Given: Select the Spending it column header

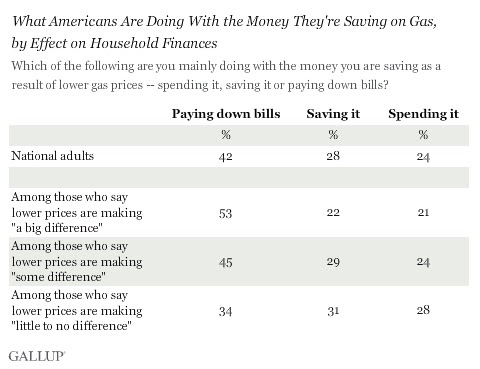Looking at the screenshot, I should (423, 114).
